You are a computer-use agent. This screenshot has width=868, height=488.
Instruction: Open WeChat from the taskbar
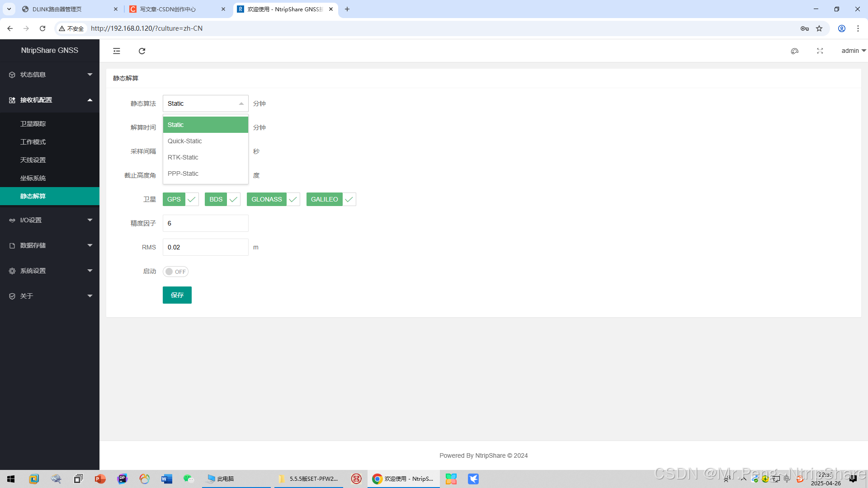click(x=189, y=479)
